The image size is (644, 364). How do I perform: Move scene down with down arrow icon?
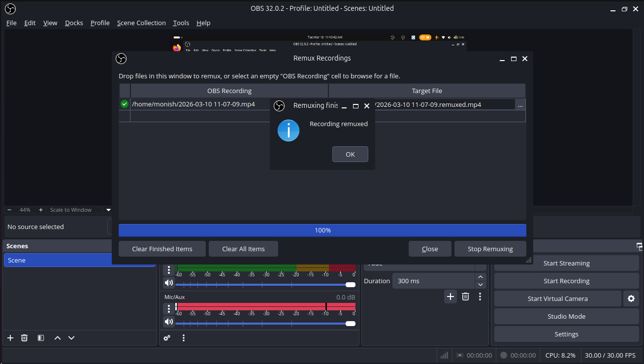71,338
